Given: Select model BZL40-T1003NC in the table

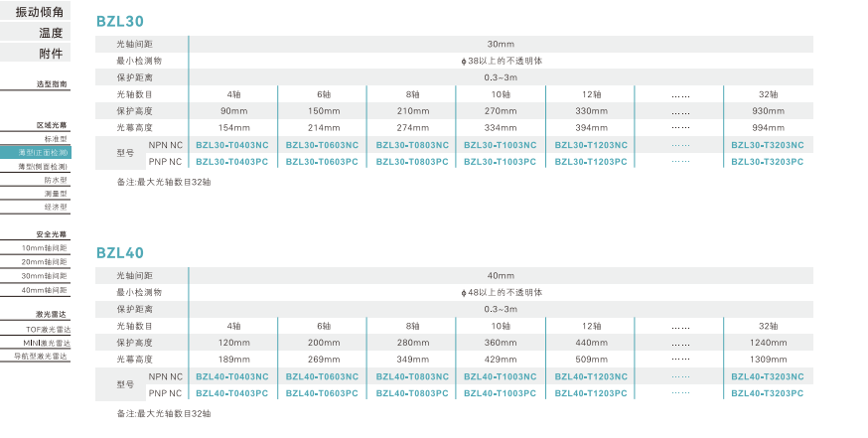Looking at the screenshot, I should coord(500,376).
